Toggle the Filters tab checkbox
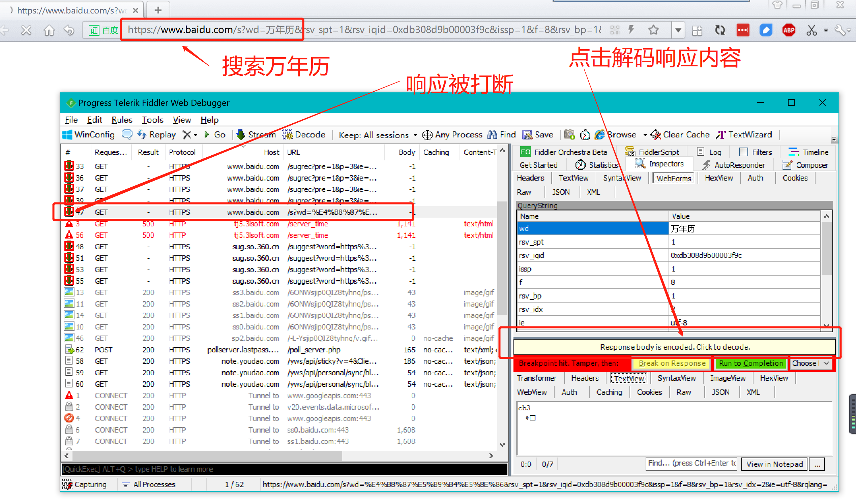The width and height of the screenshot is (856, 504). point(743,152)
